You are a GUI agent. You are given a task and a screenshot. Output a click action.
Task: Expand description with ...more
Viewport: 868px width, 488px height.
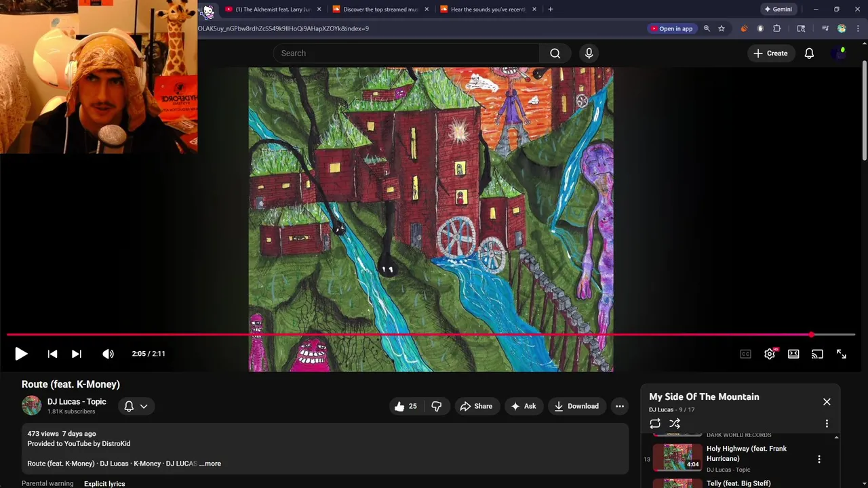pyautogui.click(x=210, y=464)
